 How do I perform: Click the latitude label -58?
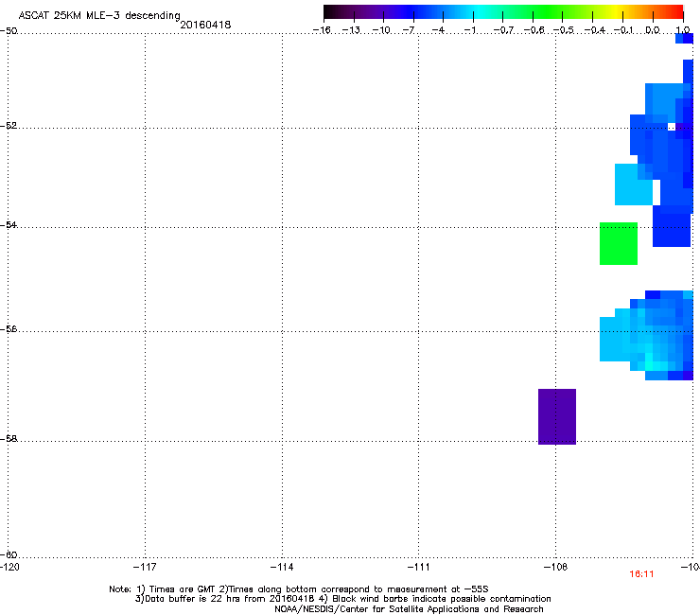(9, 439)
